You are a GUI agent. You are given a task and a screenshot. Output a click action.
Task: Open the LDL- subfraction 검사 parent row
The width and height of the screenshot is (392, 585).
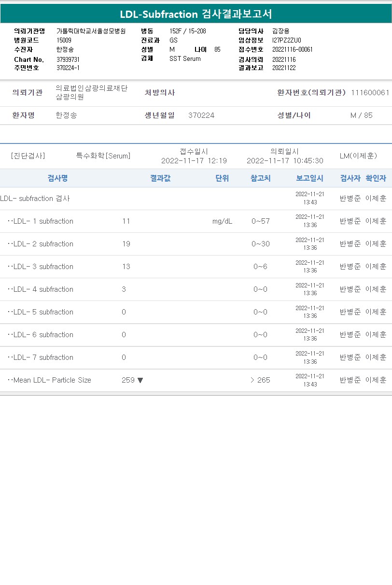35,199
